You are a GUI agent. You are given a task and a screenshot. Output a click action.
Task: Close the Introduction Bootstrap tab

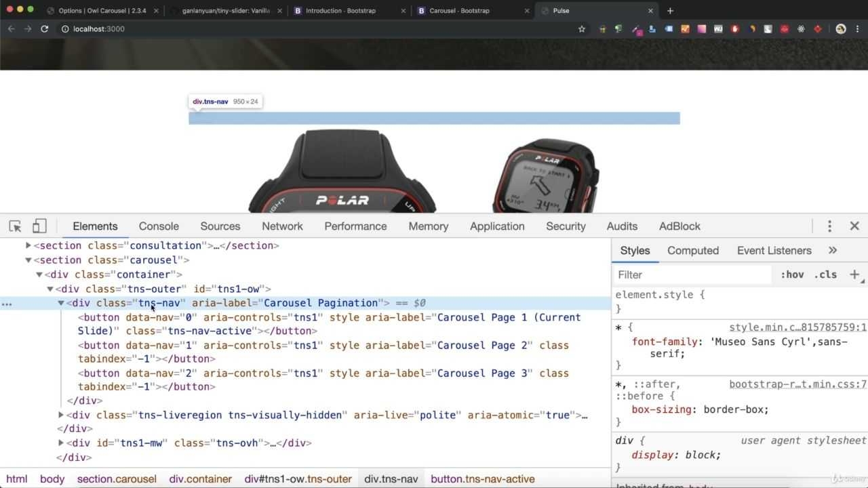point(403,11)
